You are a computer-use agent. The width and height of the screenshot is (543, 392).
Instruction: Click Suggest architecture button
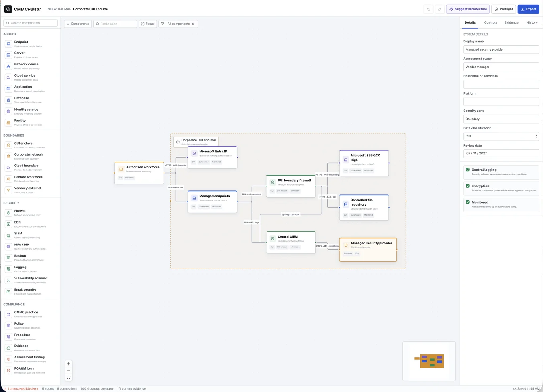(468, 9)
